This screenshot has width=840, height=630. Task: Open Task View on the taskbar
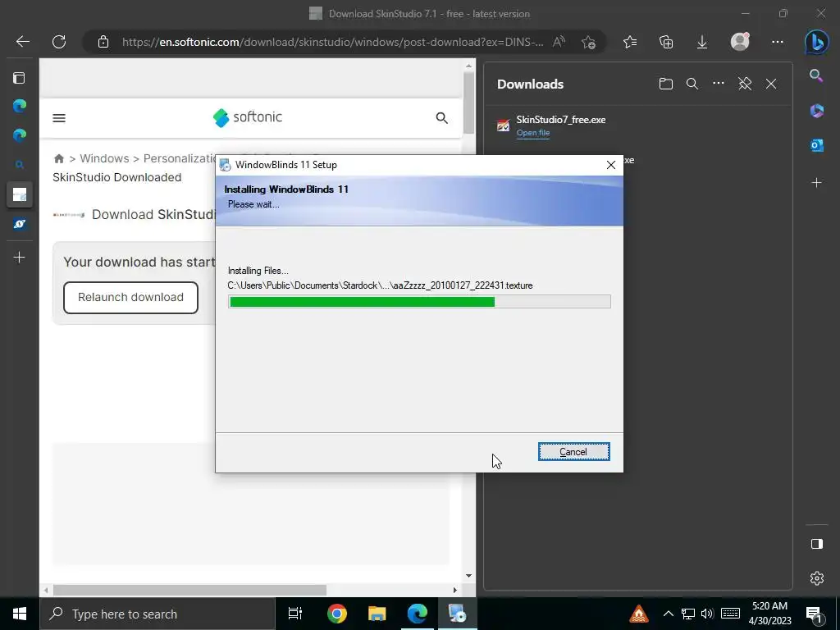click(295, 614)
